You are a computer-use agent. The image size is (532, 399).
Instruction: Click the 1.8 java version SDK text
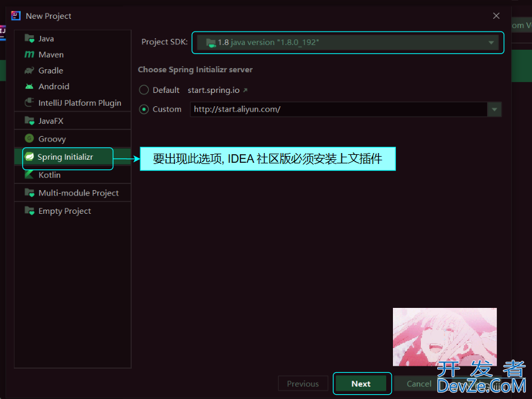[x=268, y=43]
